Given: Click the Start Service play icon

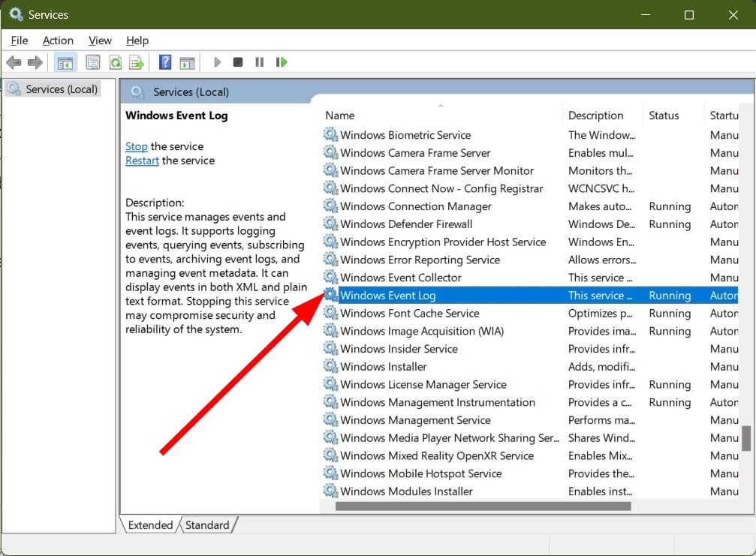Looking at the screenshot, I should click(x=217, y=62).
